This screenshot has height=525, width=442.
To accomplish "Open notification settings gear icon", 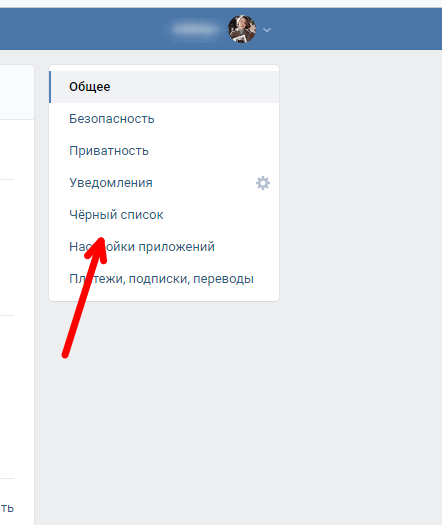I will tap(263, 183).
